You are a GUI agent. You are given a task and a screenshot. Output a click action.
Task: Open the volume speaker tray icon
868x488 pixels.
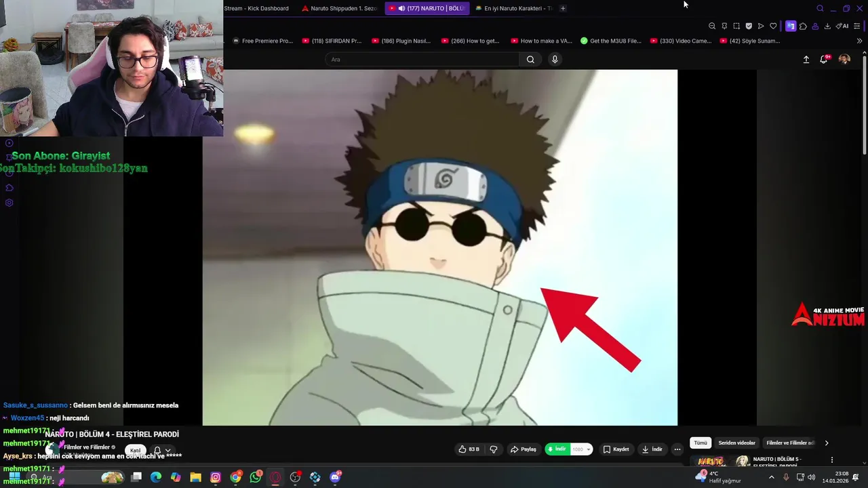[812, 477]
